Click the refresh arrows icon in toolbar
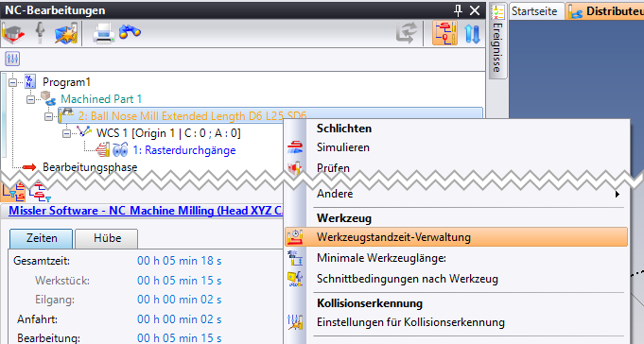644x344 pixels. point(407,33)
